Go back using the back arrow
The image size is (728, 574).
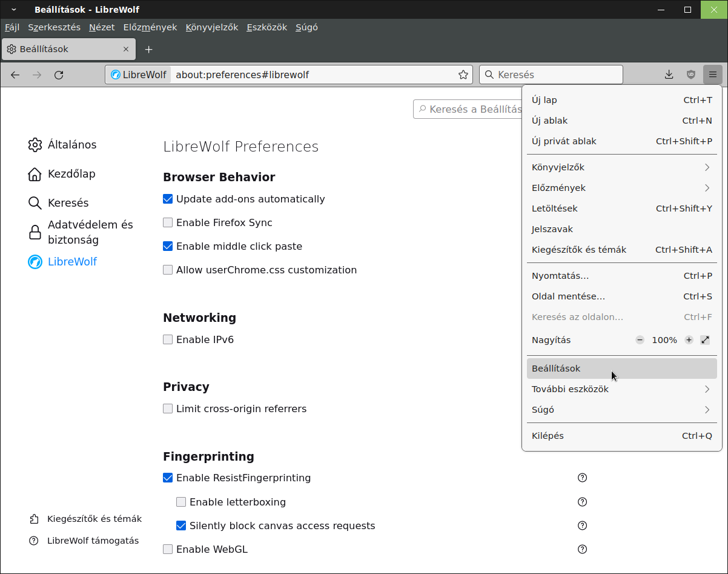pos(15,75)
